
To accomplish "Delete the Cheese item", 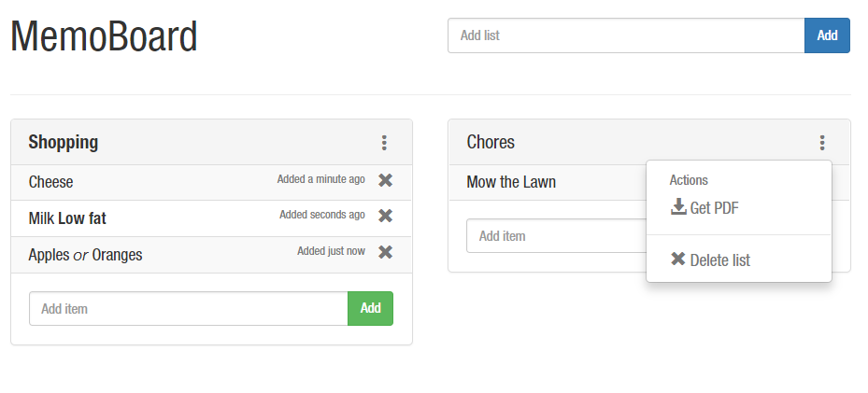I will (x=385, y=180).
